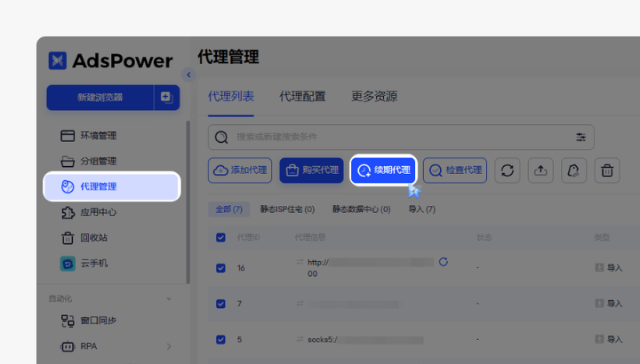The height and width of the screenshot is (364, 640).
Task: Uncheck the checkbox for proxy 5
Action: [220, 339]
